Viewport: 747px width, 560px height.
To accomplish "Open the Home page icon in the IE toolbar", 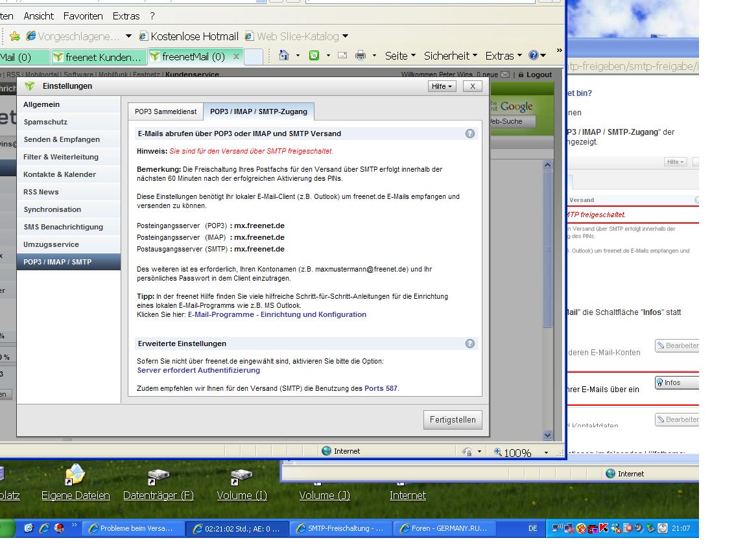I will [x=284, y=56].
